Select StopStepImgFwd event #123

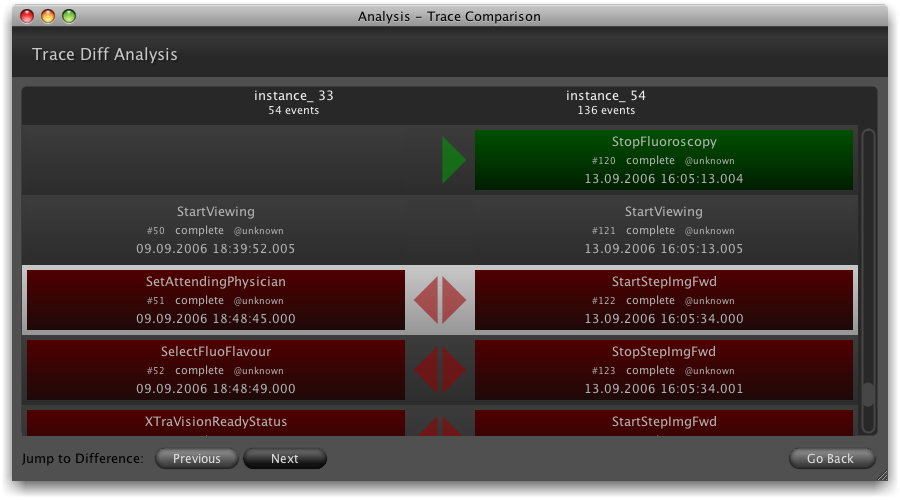[663, 370]
